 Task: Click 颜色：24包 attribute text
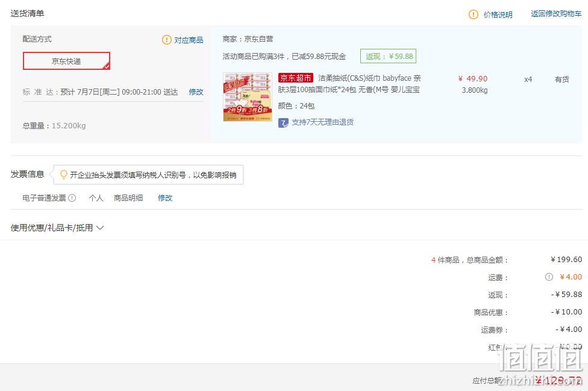point(296,105)
